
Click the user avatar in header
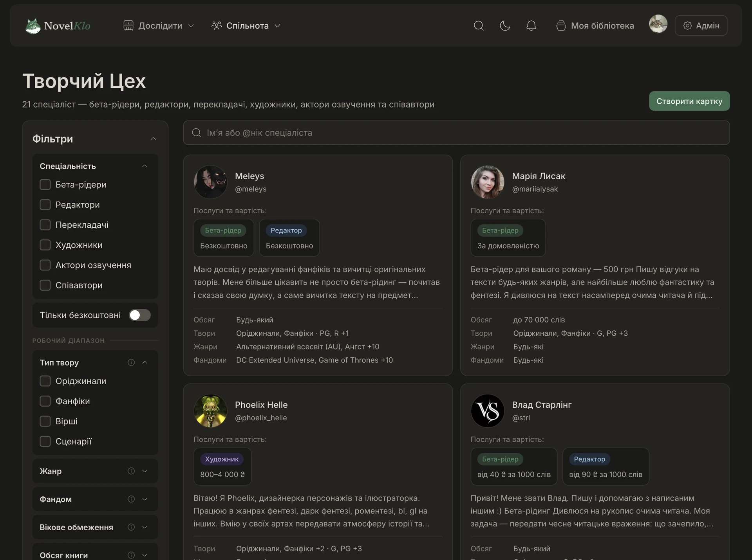(x=658, y=24)
